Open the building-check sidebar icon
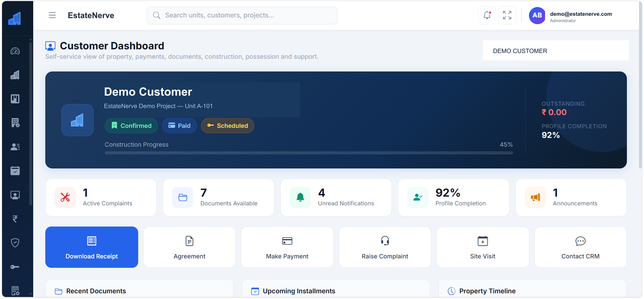The height and width of the screenshot is (299, 644). [15, 123]
